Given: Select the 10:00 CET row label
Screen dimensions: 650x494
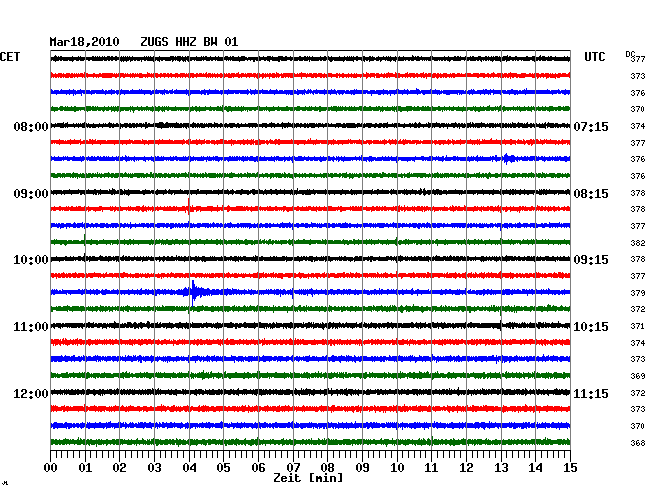Looking at the screenshot, I should 31,260.
